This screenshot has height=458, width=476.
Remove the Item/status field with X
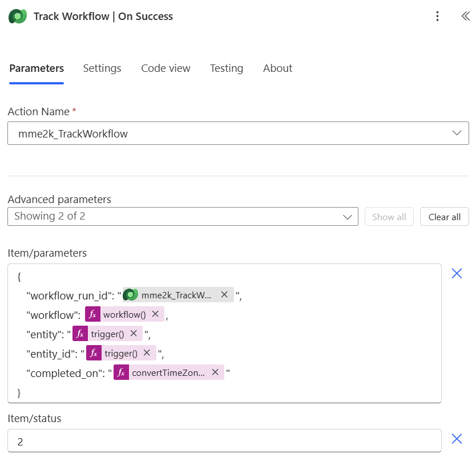coord(457,439)
